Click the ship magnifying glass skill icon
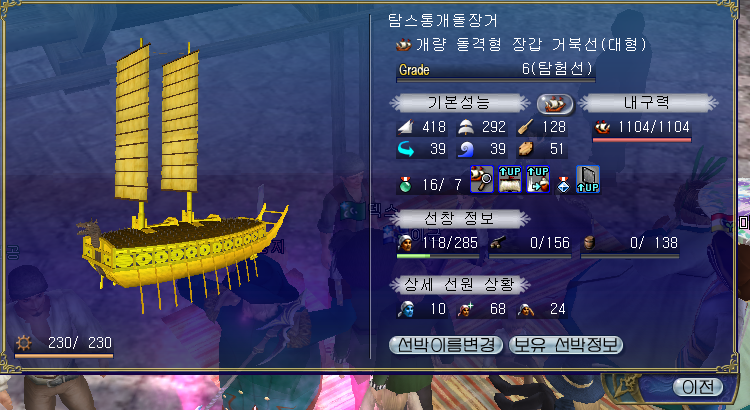This screenshot has height=410, width=750. click(x=482, y=179)
